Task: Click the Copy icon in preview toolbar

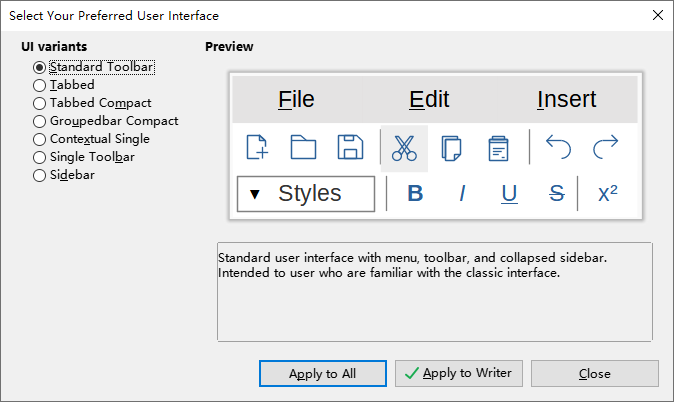Action: click(451, 148)
